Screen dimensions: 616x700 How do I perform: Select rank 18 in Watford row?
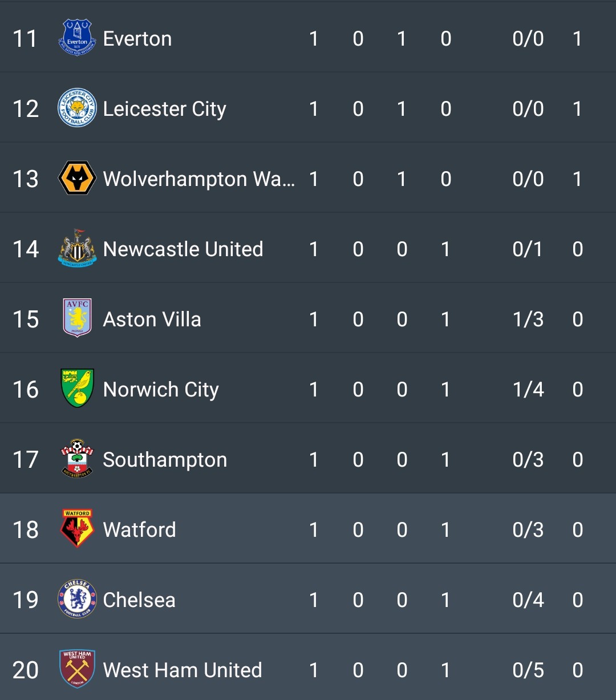tap(26, 530)
